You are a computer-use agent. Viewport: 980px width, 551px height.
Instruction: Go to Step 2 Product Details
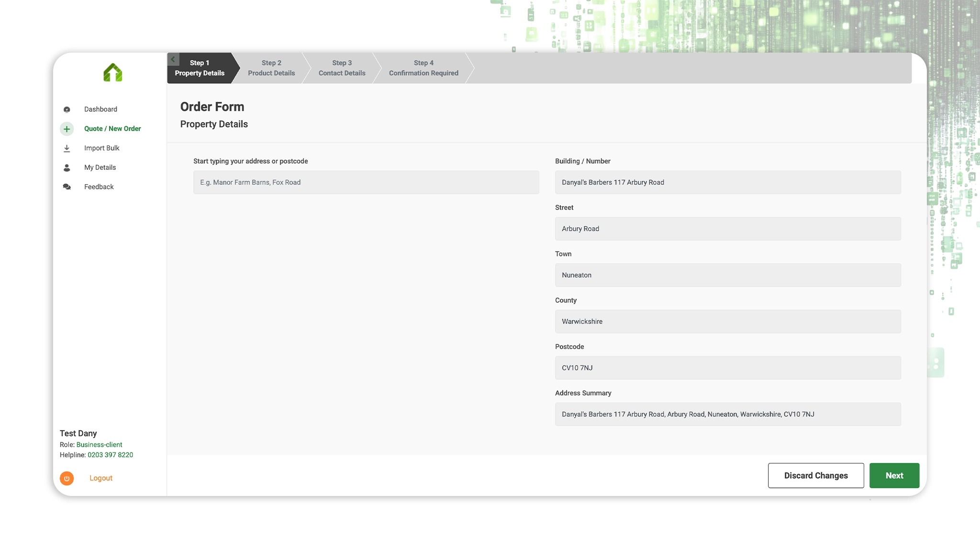pos(271,68)
